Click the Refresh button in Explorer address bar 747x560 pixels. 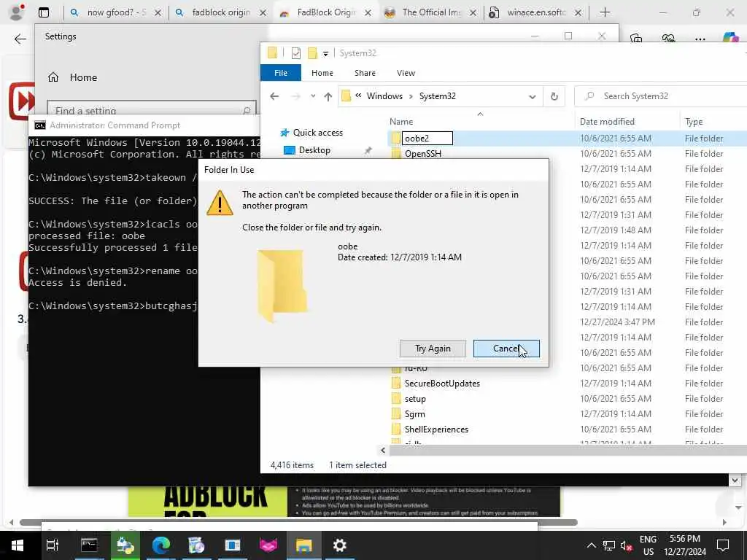click(x=554, y=97)
